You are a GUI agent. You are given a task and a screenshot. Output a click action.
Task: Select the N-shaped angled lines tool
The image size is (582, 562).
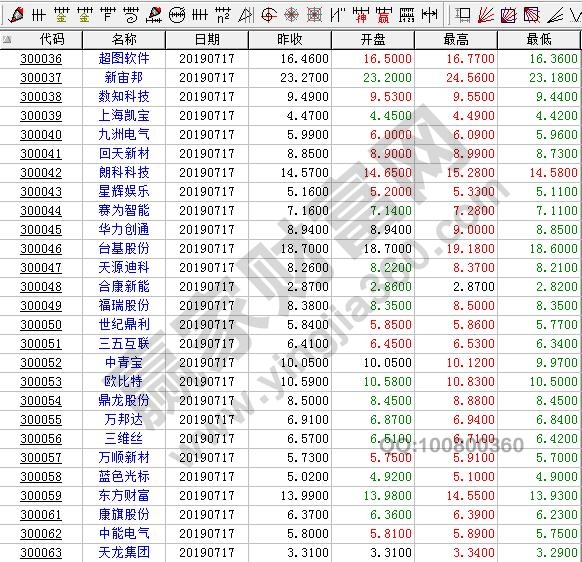click(338, 15)
